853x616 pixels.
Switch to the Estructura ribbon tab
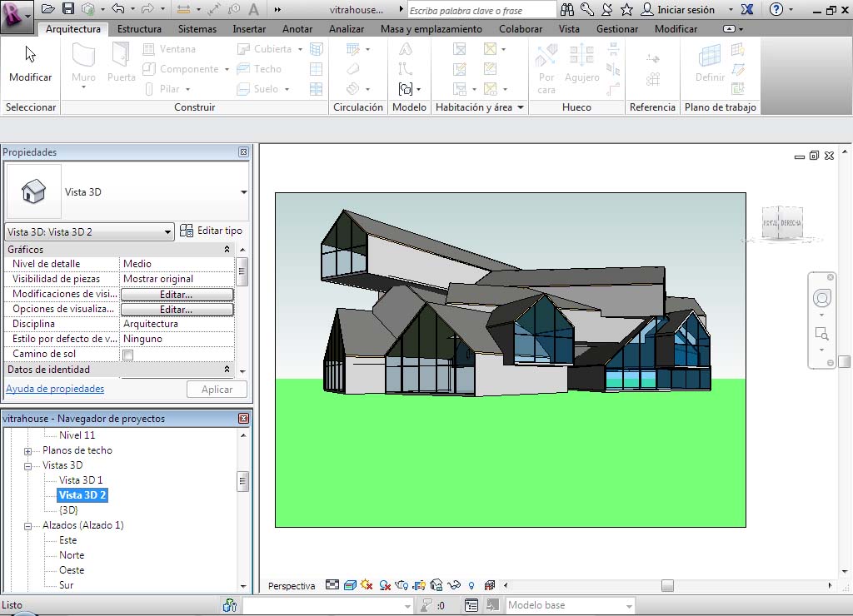pos(139,29)
